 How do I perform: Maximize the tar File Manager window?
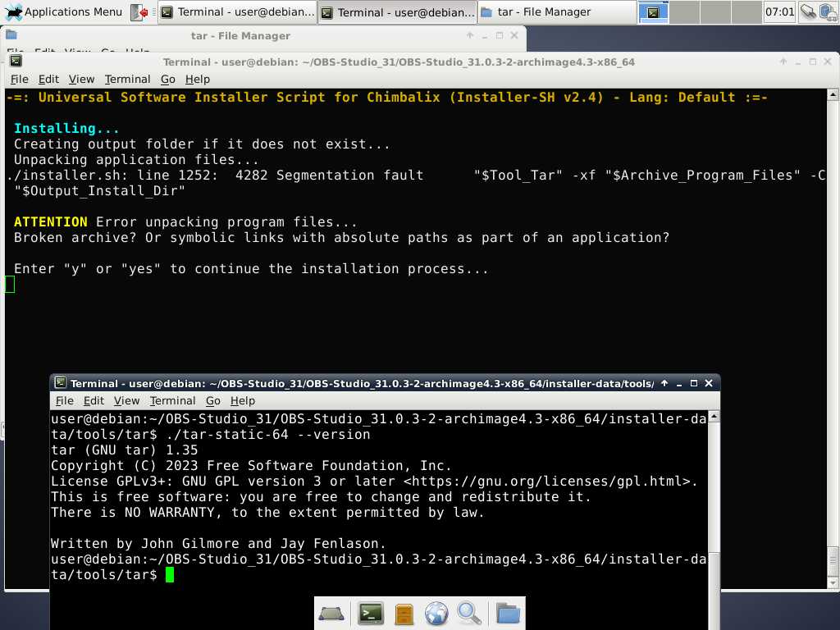[x=500, y=35]
